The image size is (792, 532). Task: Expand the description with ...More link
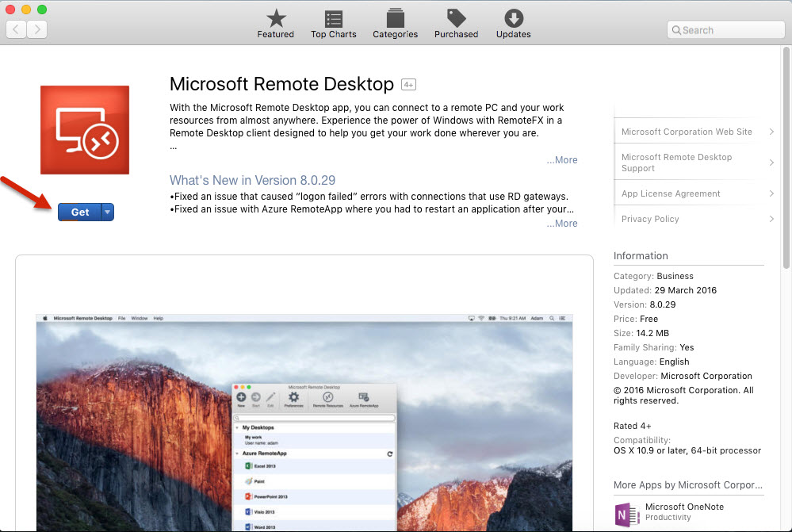click(561, 159)
